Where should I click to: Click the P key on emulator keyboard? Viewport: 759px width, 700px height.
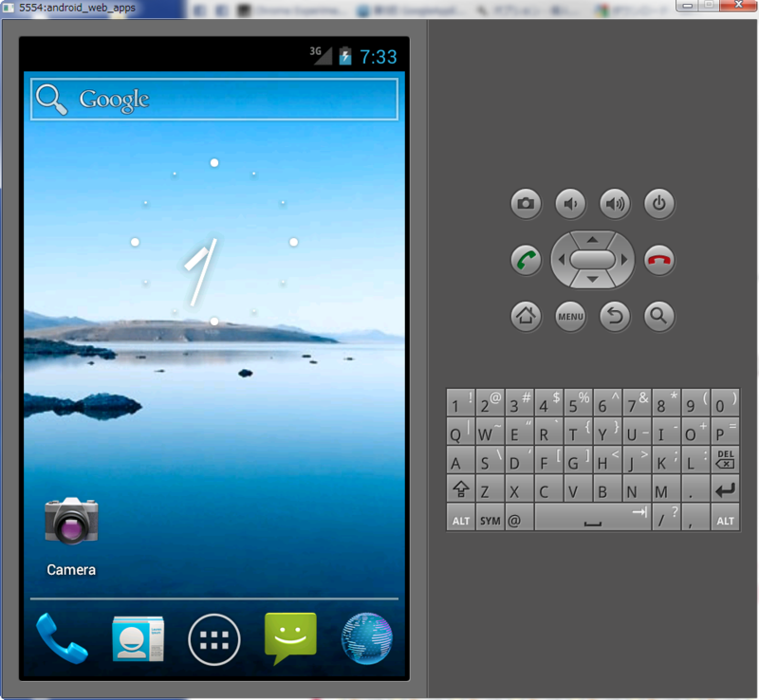725,431
